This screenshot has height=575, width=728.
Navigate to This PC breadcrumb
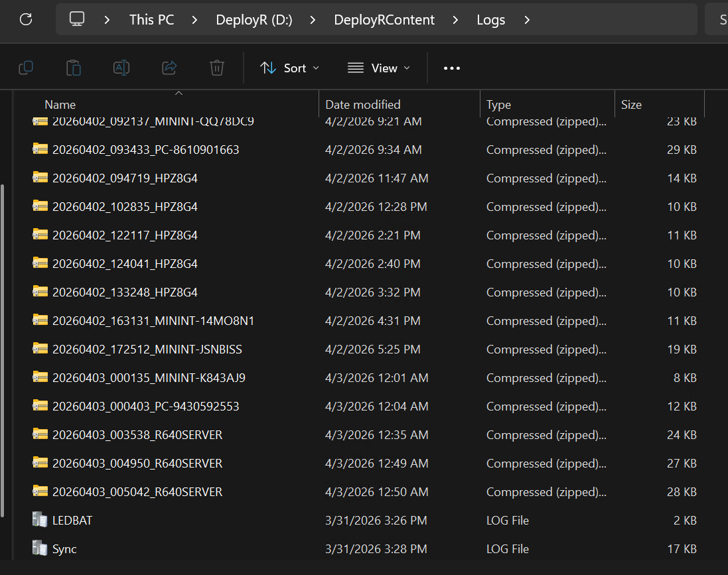pyautogui.click(x=151, y=20)
